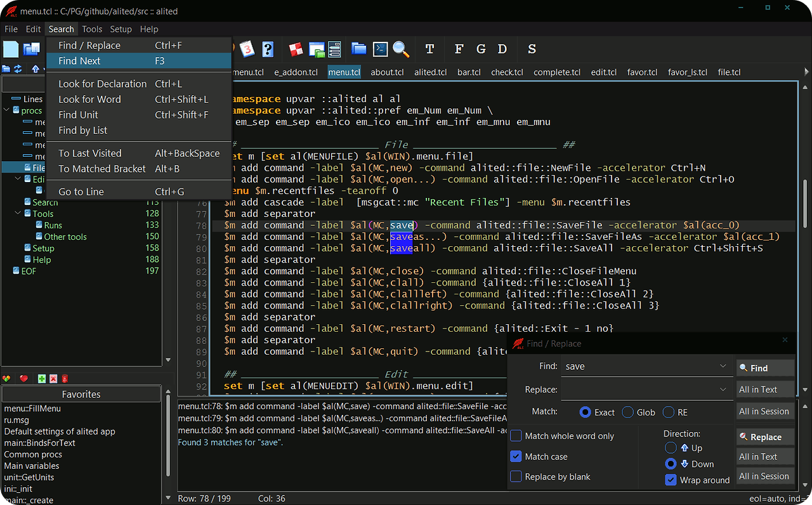Image resolution: width=812 pixels, height=505 pixels.
Task: Open the terminal console toolbar icon
Action: 380,49
